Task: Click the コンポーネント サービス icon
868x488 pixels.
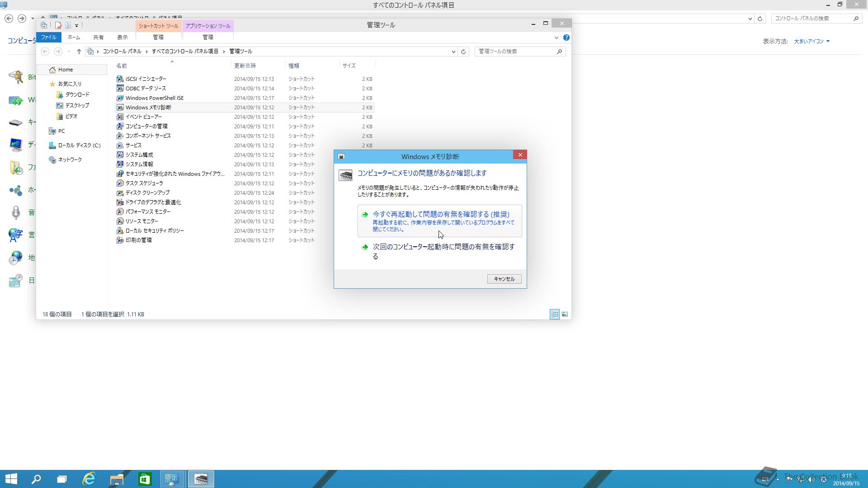Action: (x=120, y=136)
